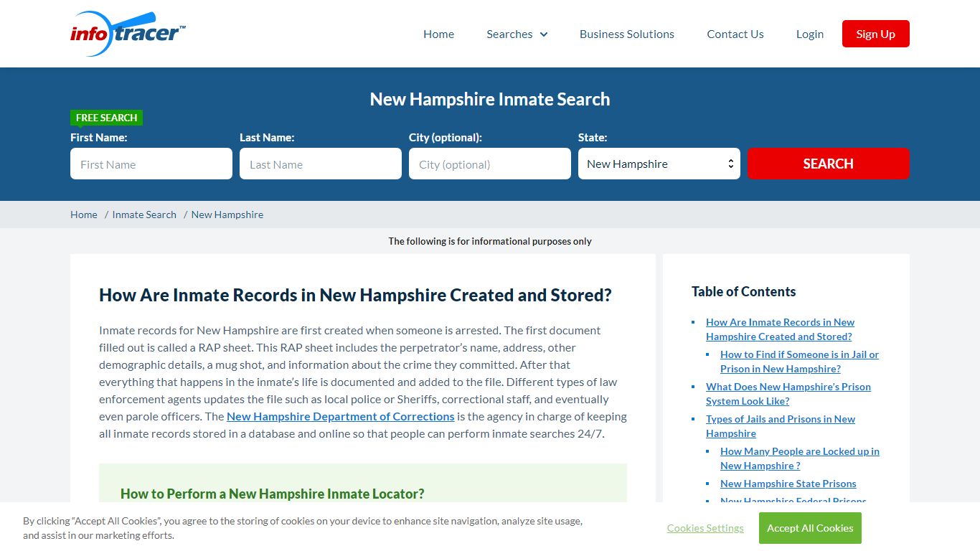Go to Home breadcrumb link
Viewport: 980px width, 551px height.
84,215
